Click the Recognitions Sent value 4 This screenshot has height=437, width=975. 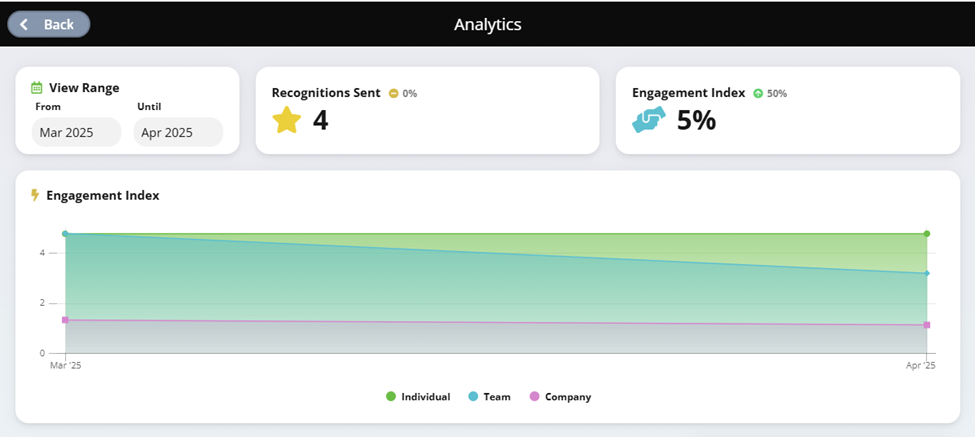pyautogui.click(x=320, y=120)
